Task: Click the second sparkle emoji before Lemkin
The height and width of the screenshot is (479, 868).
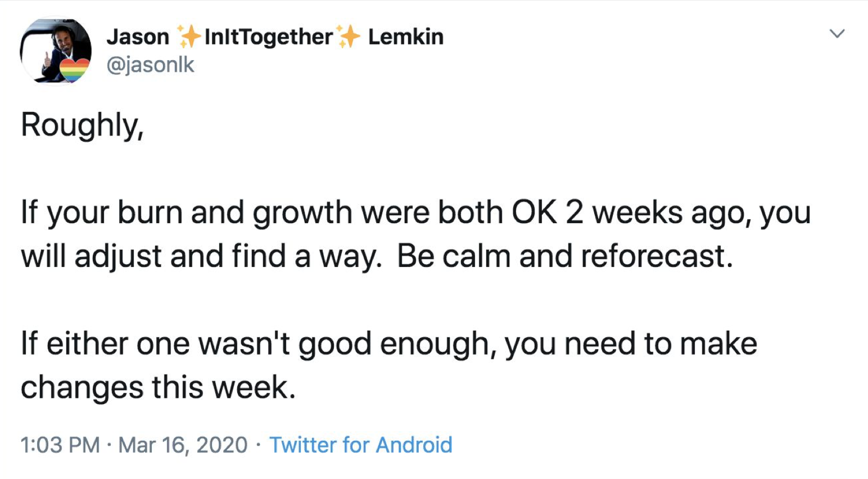Action: [x=349, y=37]
